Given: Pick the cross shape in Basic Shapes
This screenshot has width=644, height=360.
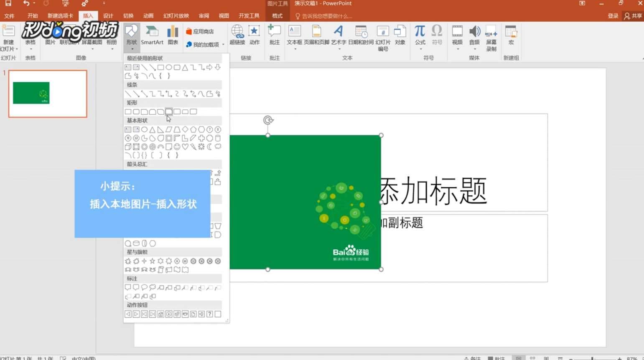Looking at the screenshot, I should point(201,138).
